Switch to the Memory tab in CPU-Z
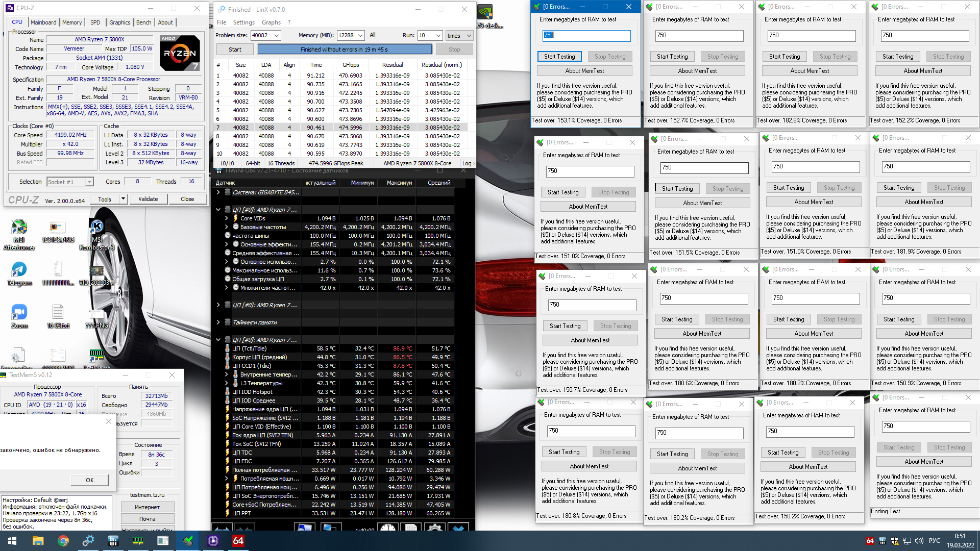The width and height of the screenshot is (980, 551). [x=72, y=22]
